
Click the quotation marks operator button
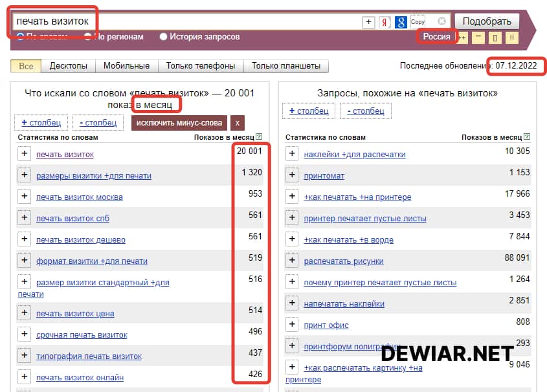click(478, 38)
